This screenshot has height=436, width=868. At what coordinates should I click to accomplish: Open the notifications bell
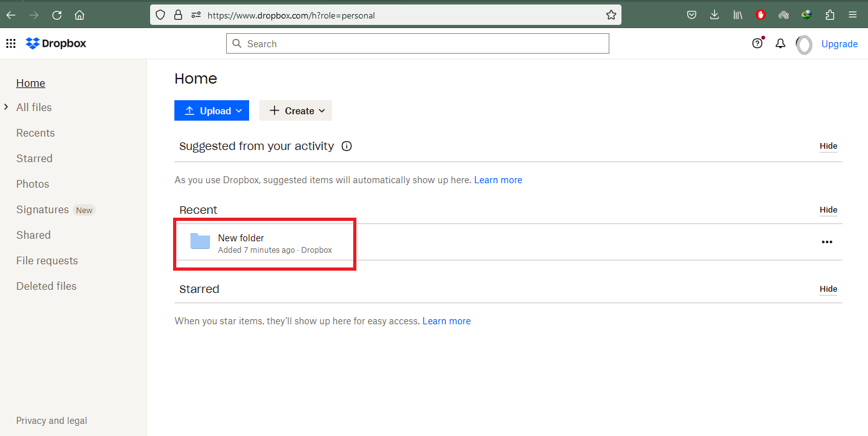[x=780, y=43]
